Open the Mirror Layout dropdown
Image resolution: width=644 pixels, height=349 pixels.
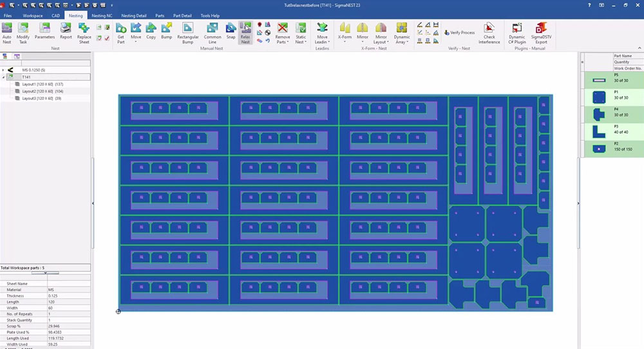(x=381, y=40)
